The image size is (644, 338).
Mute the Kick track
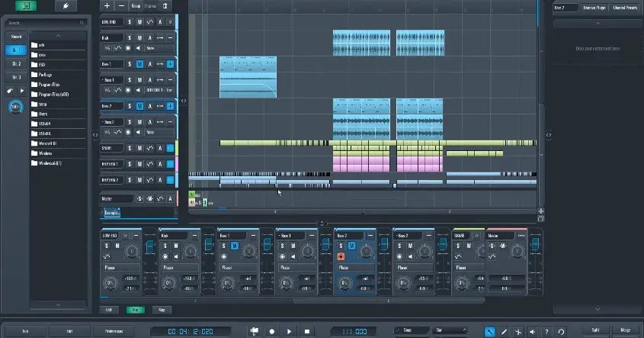point(139,38)
